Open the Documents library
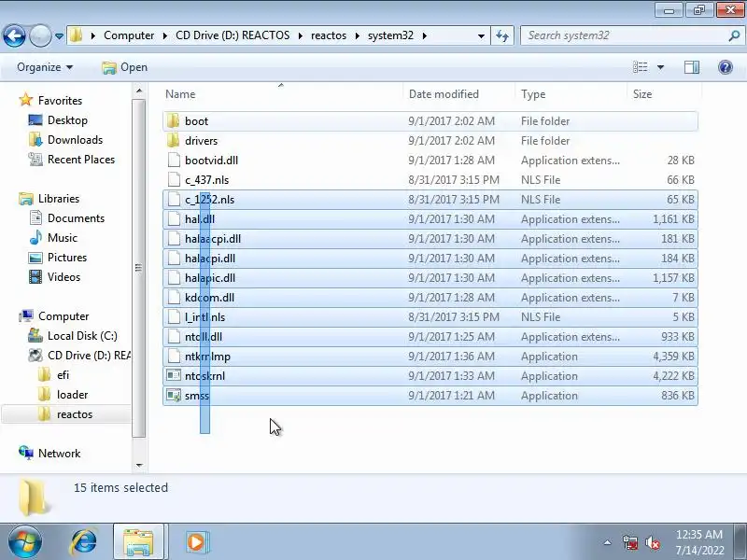 coord(76,218)
